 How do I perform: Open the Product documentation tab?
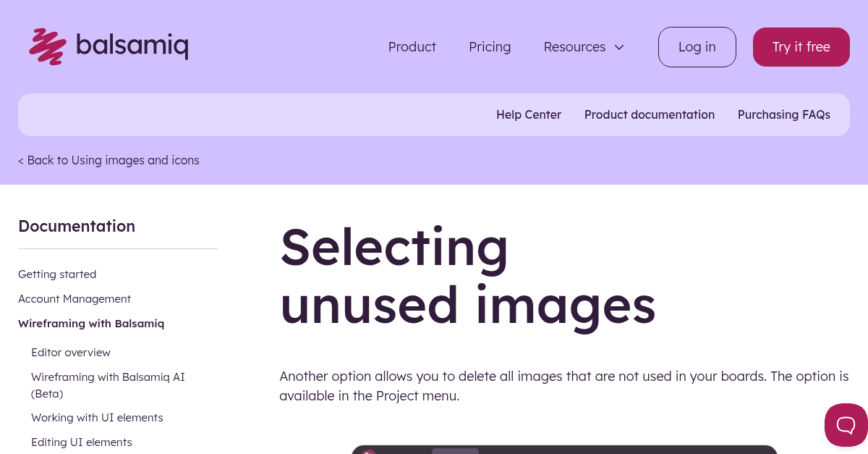click(650, 114)
